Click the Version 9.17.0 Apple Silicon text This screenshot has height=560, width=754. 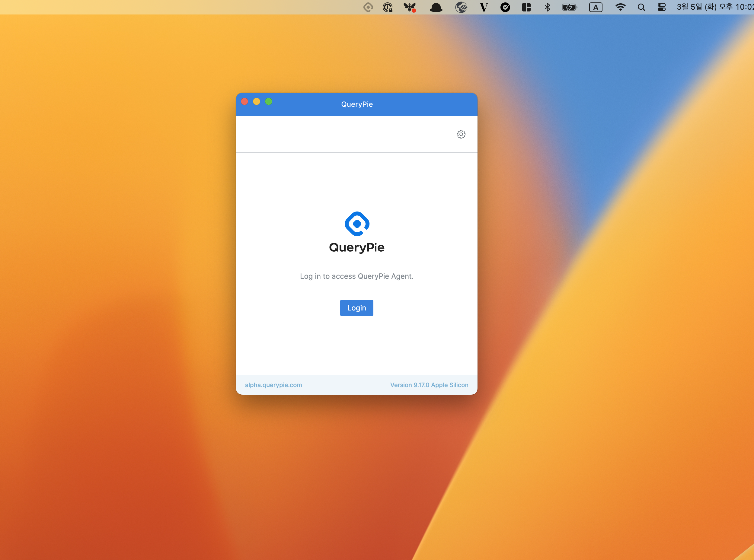429,385
